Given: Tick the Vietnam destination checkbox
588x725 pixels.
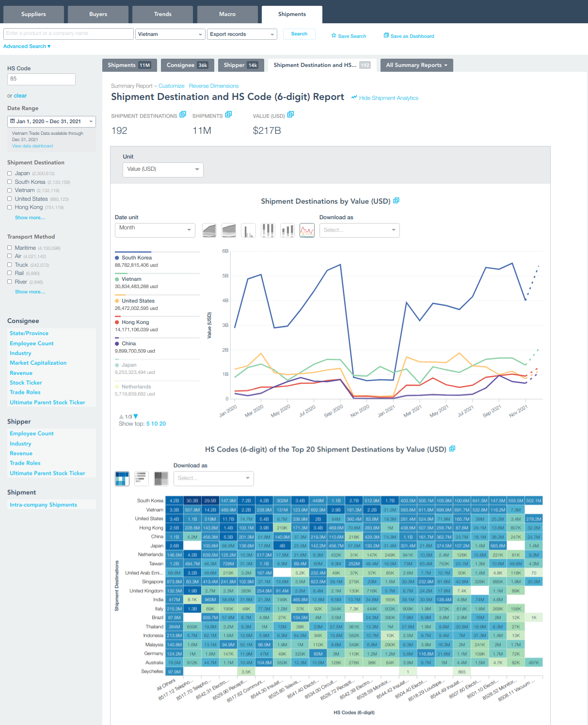Looking at the screenshot, I should pos(10,190).
